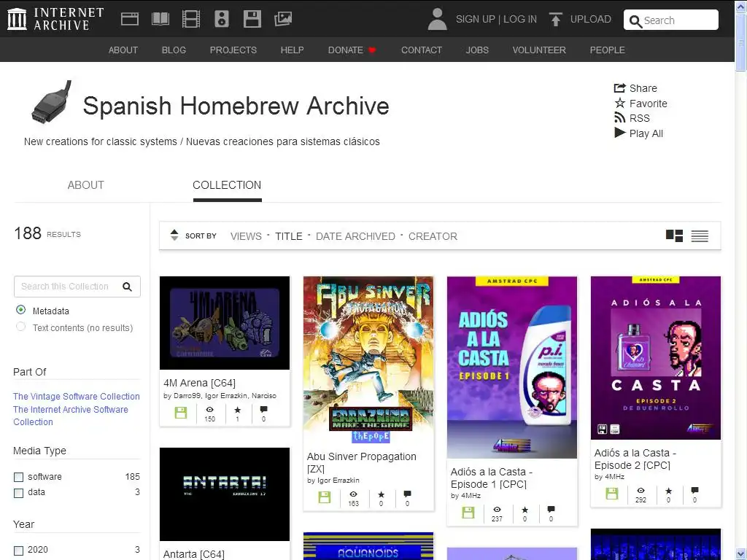Open the Adiós a la Casta Episode 2 cover

point(656,357)
